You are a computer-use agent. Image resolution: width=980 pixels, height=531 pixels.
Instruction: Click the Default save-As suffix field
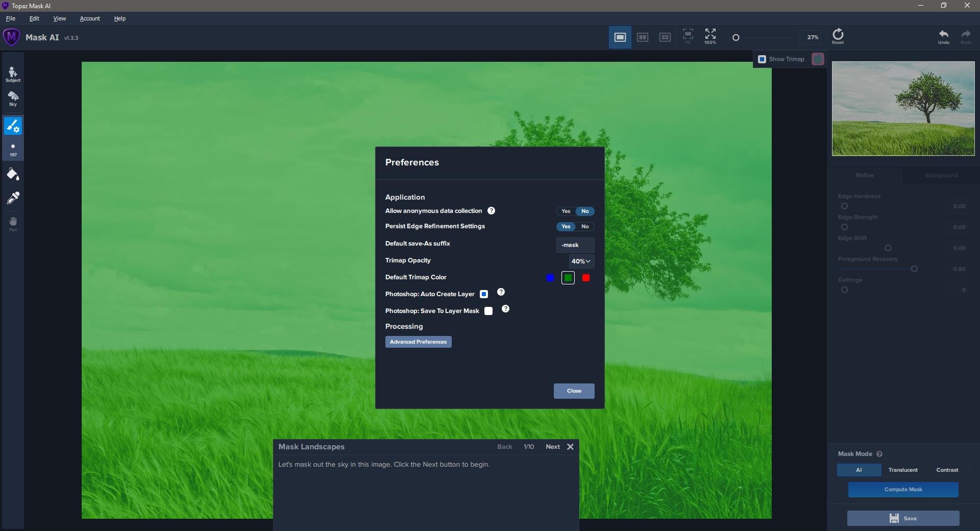click(575, 245)
